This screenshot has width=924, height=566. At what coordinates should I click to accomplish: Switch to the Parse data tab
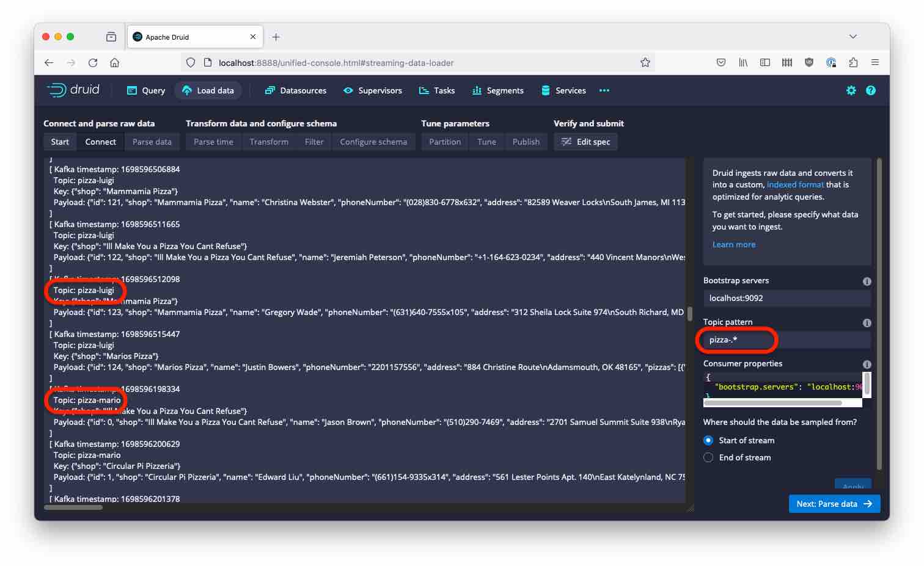(x=152, y=141)
